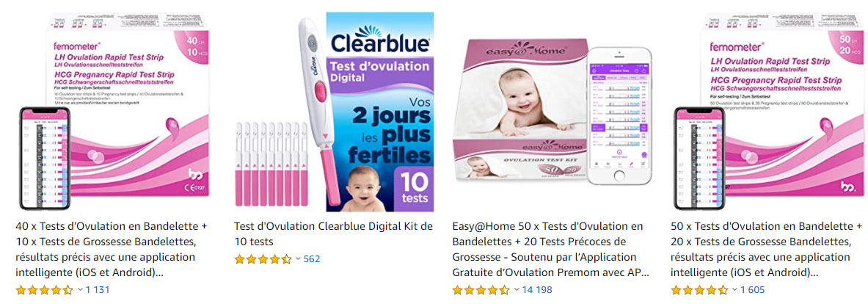
Task: View the 562 Clearblue customer reviews
Action: point(312,259)
